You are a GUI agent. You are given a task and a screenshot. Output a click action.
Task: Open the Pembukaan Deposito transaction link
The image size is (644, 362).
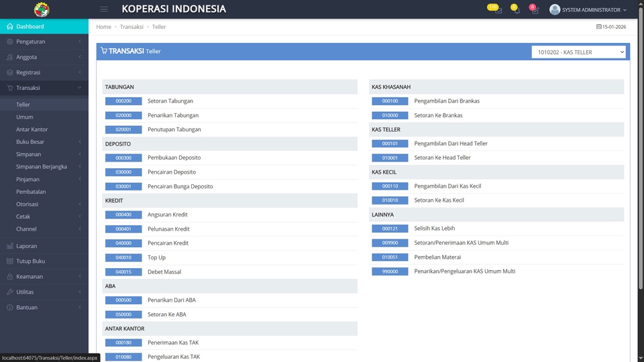click(x=174, y=158)
